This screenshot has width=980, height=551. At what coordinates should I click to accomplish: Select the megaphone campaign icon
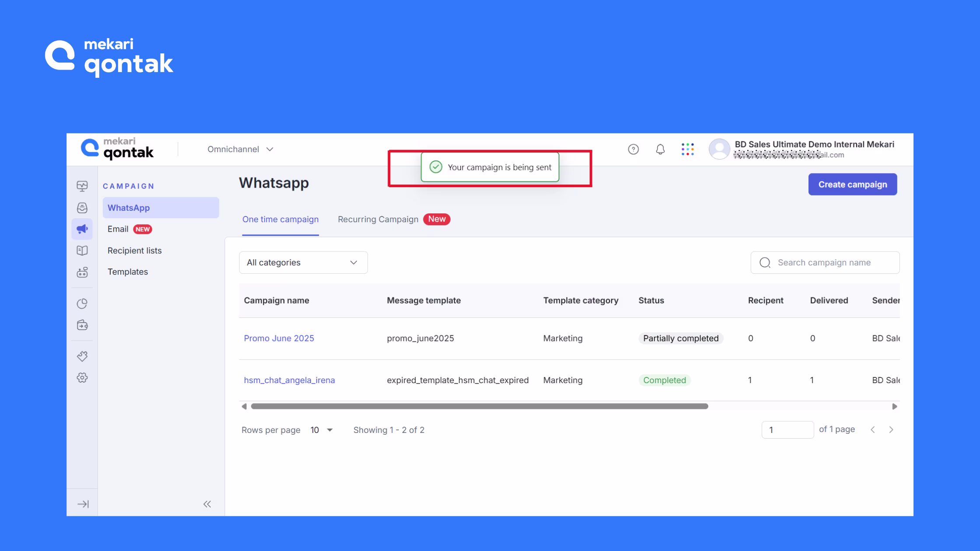[82, 229]
